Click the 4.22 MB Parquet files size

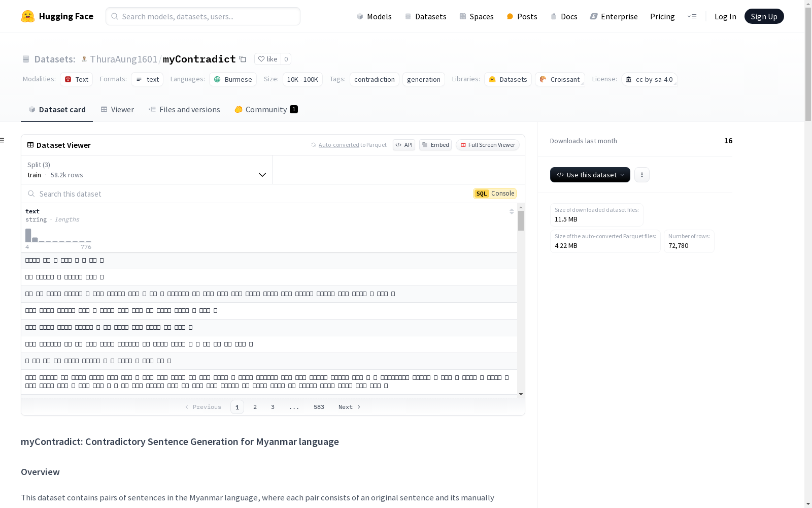(x=566, y=246)
